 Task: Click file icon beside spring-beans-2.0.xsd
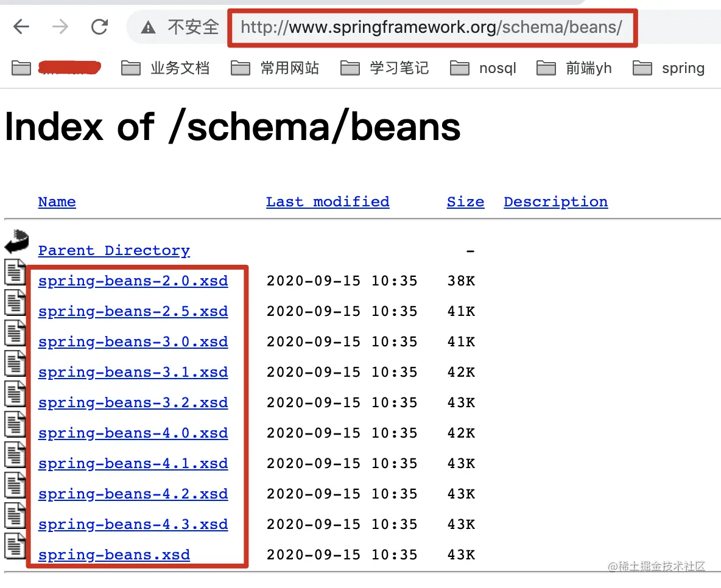pyautogui.click(x=15, y=271)
